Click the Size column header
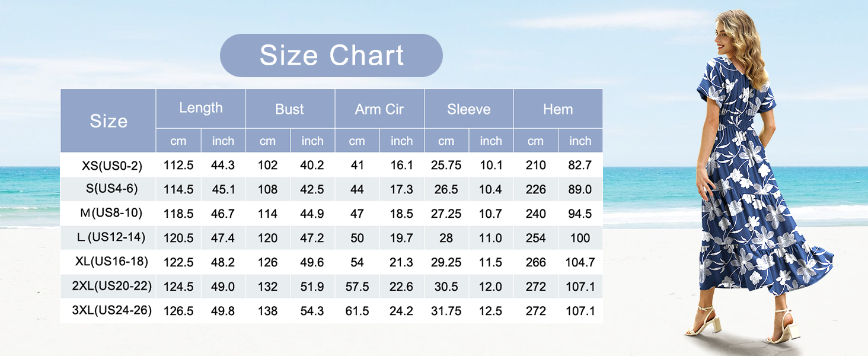The height and width of the screenshot is (356, 868). [108, 121]
